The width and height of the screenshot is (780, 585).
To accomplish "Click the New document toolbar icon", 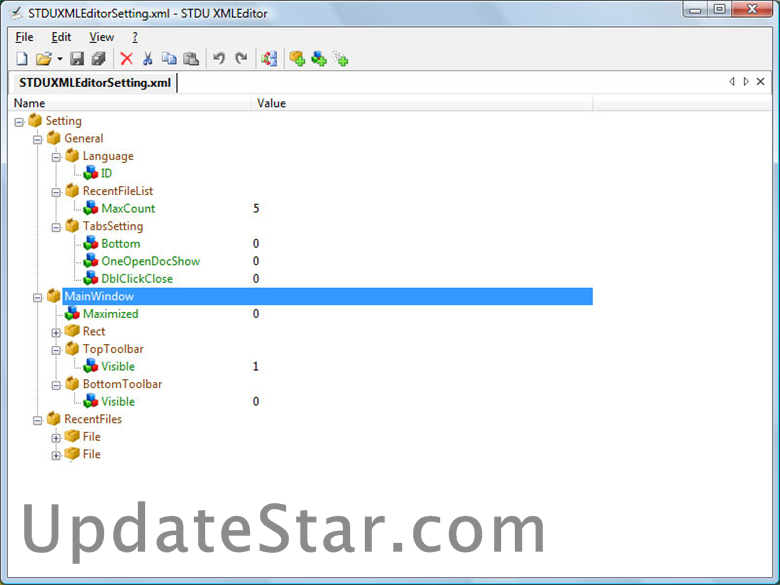I will (21, 59).
